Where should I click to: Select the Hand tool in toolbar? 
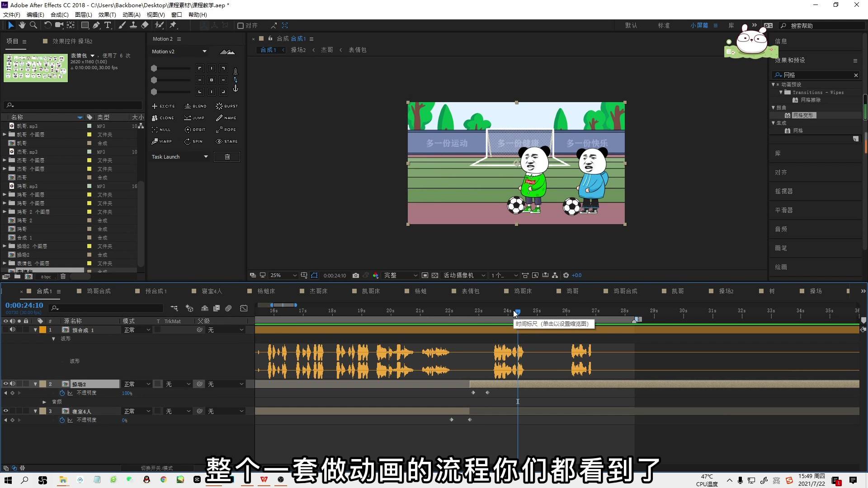22,25
